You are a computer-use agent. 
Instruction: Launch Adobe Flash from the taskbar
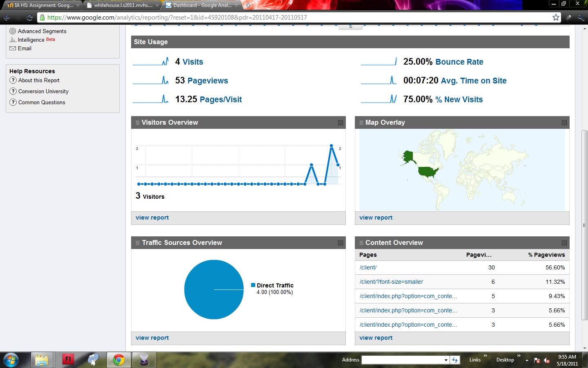click(x=68, y=360)
